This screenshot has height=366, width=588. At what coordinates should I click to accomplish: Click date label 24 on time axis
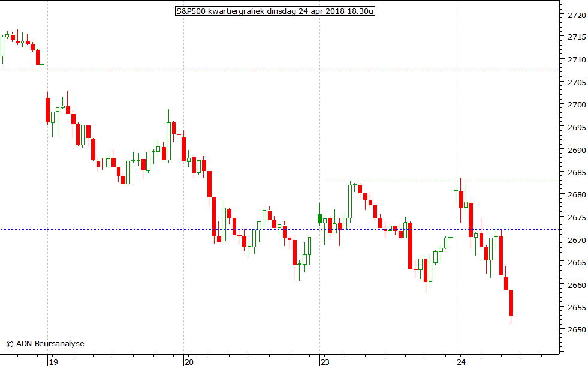pos(462,362)
